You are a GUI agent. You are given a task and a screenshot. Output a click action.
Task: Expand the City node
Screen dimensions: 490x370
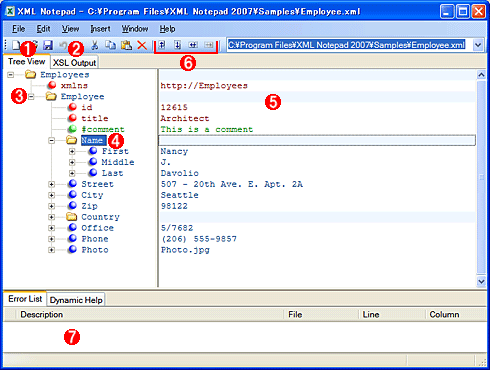(51, 195)
